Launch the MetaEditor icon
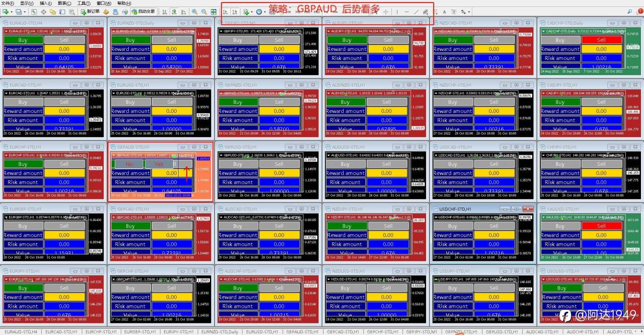644x335 pixels. 106,11
